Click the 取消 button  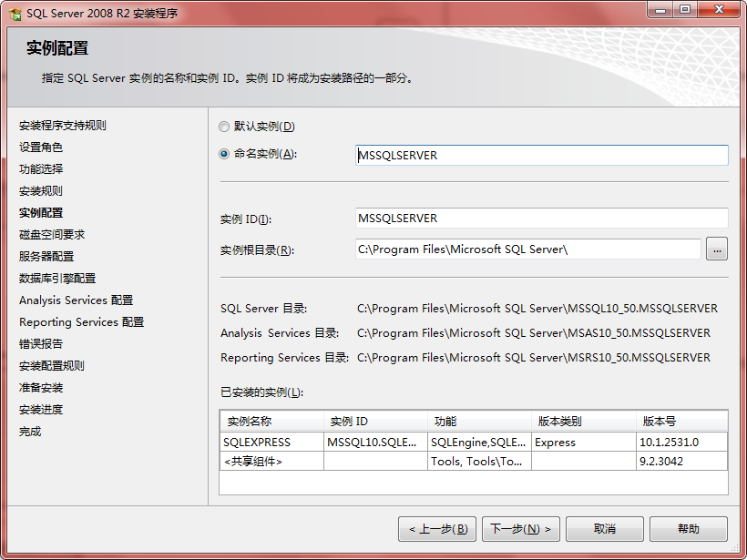[x=604, y=528]
